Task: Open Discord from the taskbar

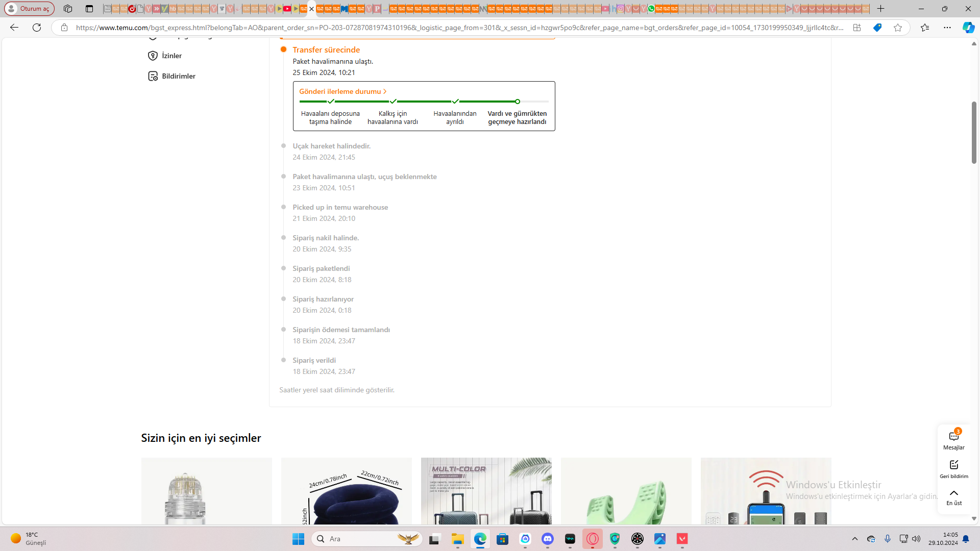Action: [x=548, y=539]
